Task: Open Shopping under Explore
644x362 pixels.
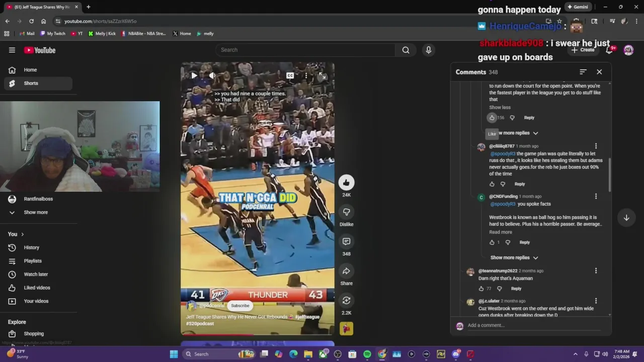Action: 38,334
